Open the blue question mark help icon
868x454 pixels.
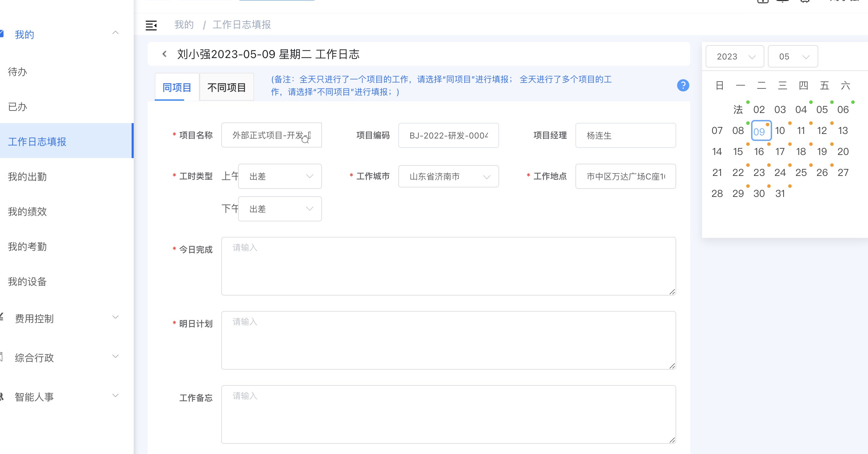pos(683,85)
